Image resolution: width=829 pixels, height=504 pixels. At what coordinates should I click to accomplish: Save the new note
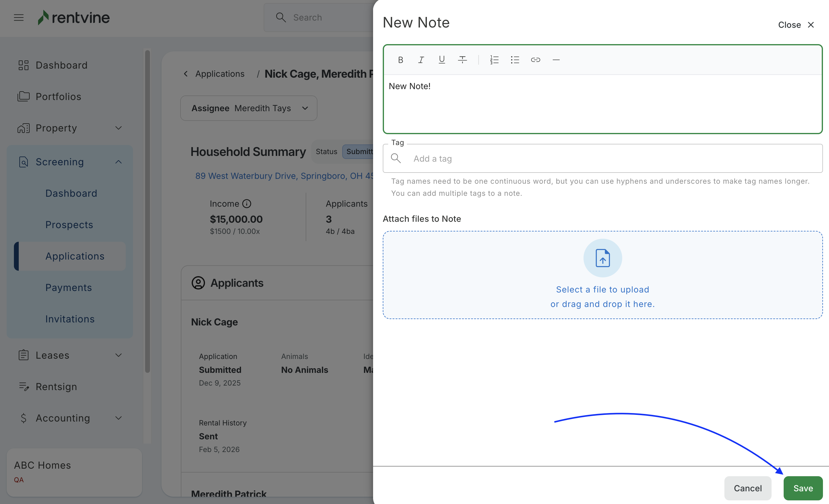click(803, 488)
